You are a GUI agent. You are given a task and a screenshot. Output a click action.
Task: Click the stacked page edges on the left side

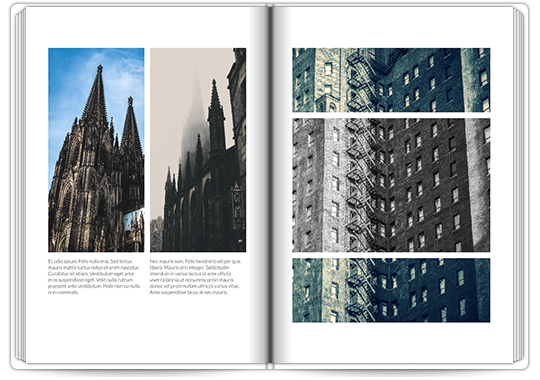pos(20,186)
